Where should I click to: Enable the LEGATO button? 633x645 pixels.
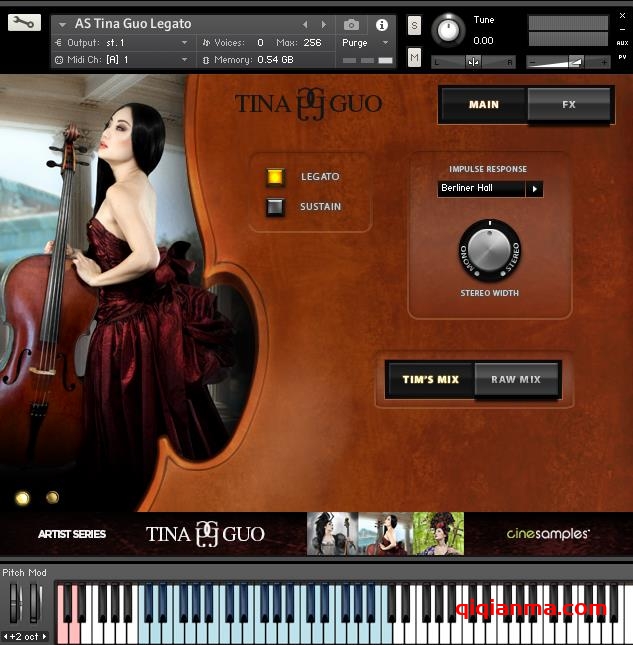(275, 177)
